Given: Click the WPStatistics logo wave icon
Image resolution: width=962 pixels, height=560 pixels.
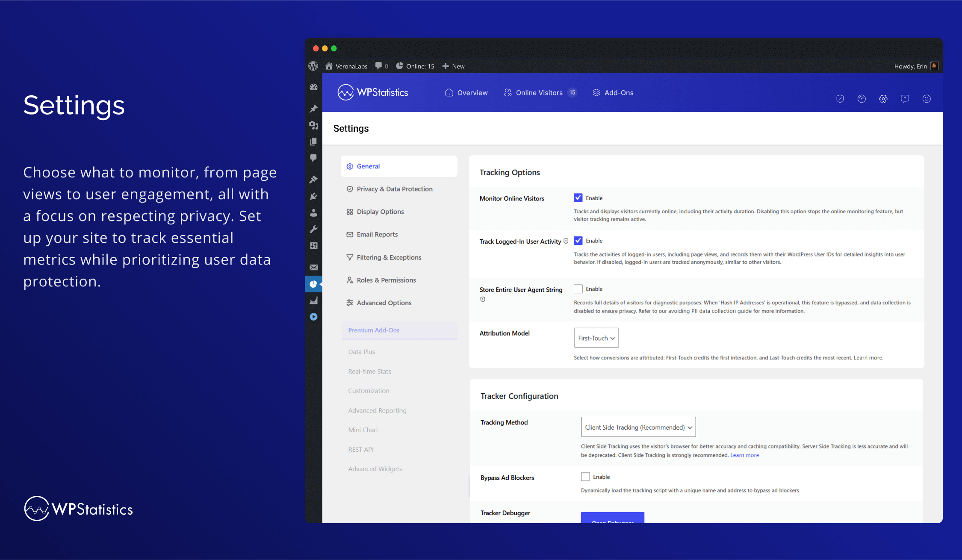Looking at the screenshot, I should tap(345, 93).
